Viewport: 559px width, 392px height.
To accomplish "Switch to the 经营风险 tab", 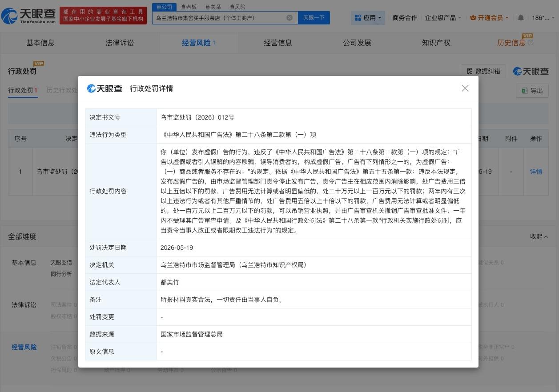I will coord(198,43).
